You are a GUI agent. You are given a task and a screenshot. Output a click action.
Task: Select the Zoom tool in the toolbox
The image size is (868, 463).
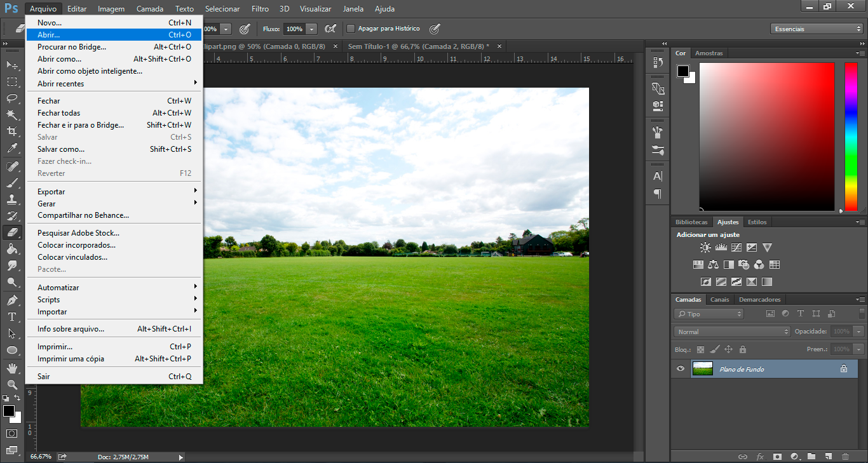pos(12,385)
